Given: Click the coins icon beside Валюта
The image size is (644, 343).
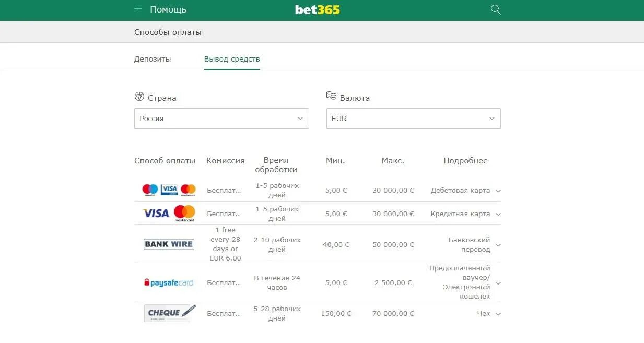Looking at the screenshot, I should click(x=331, y=96).
